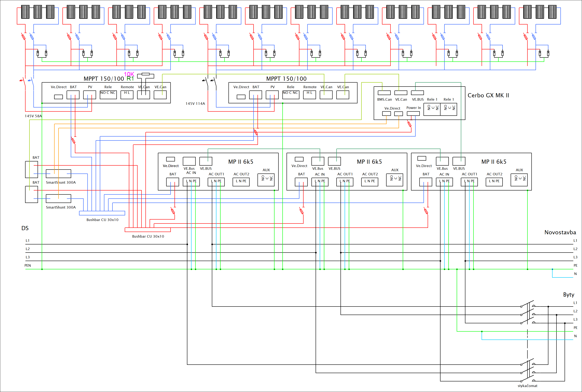Select the red Bushbar CU 30x10 bar
Image resolution: width=582 pixels, height=392 pixels.
point(148,230)
